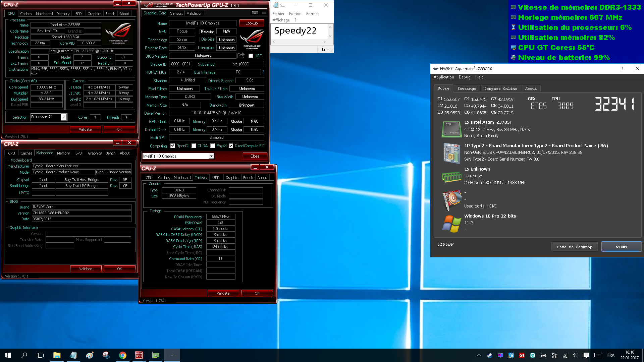
Task: Open AIDA64 tray icon
Action: coord(522,355)
